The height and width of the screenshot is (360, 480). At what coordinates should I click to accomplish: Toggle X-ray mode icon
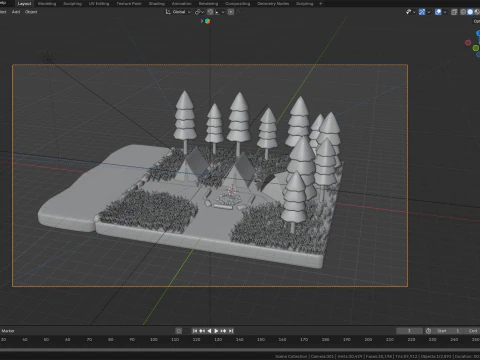click(454, 12)
